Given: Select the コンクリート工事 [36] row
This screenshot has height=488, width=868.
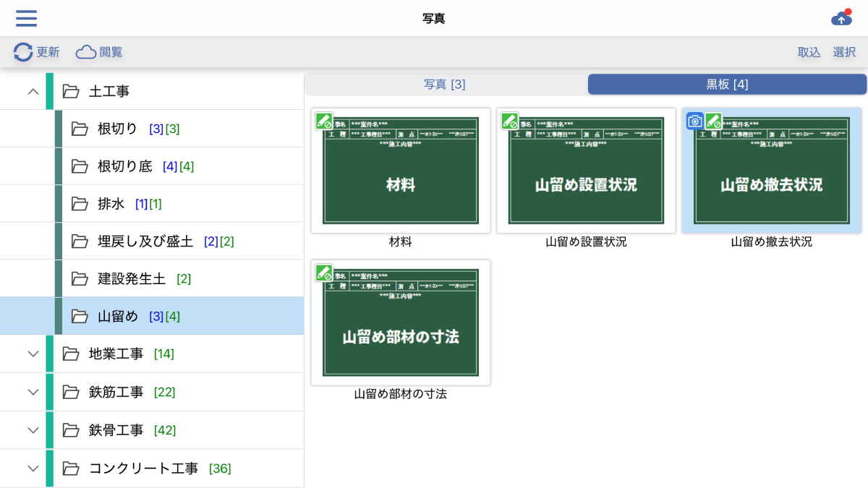Looking at the screenshot, I should 152,468.
